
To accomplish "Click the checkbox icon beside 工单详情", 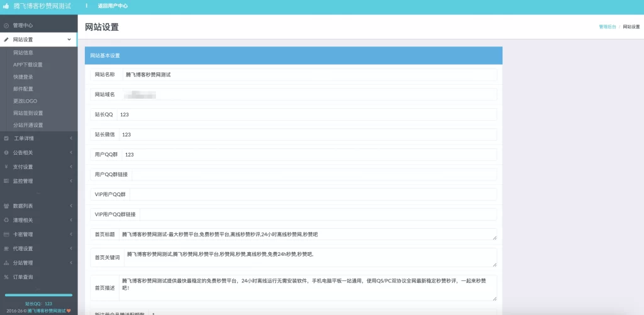I will coord(6,138).
